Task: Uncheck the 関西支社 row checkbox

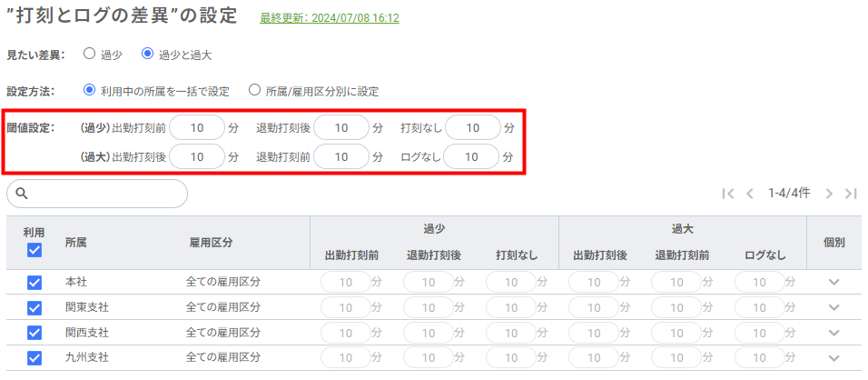Action: tap(35, 333)
